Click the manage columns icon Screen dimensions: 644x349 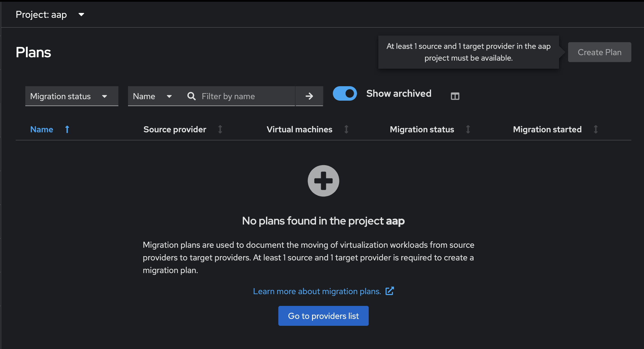(455, 96)
